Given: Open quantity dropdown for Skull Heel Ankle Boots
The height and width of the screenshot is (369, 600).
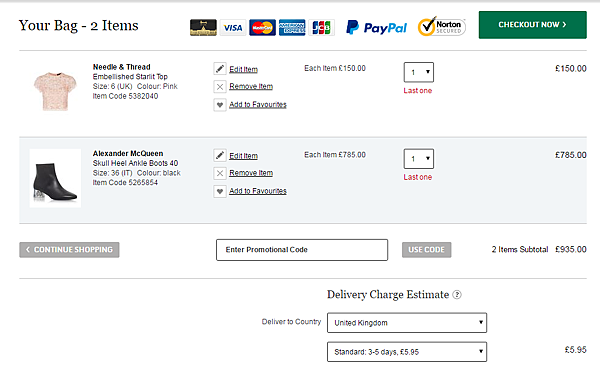Looking at the screenshot, I should (x=419, y=159).
